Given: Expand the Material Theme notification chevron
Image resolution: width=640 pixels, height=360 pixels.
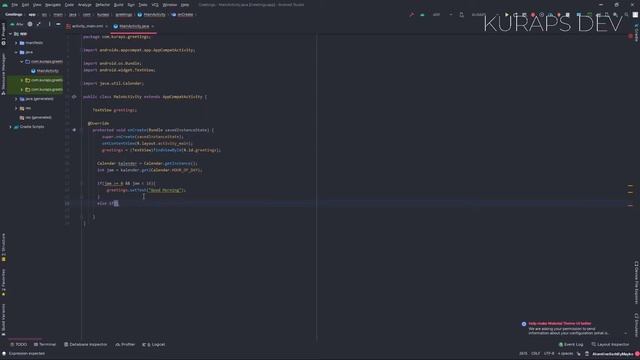Looking at the screenshot, I should pyautogui.click(x=626, y=333).
